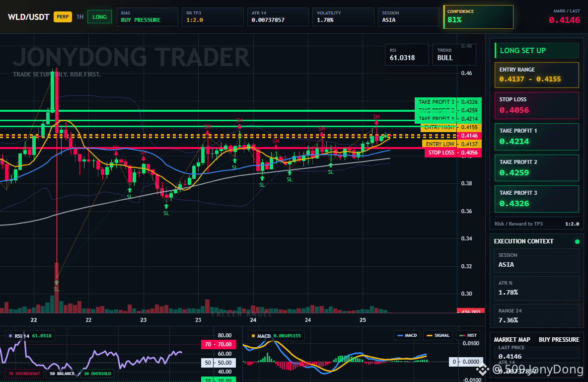Click the Session Asia box in header

408,17
